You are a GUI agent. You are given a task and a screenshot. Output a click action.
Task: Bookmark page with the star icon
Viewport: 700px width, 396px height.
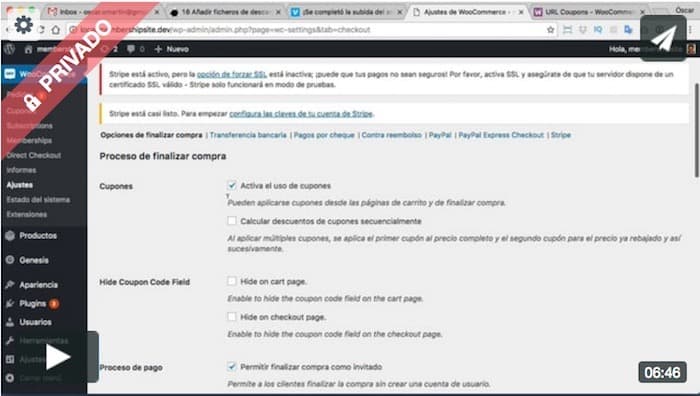coord(550,30)
